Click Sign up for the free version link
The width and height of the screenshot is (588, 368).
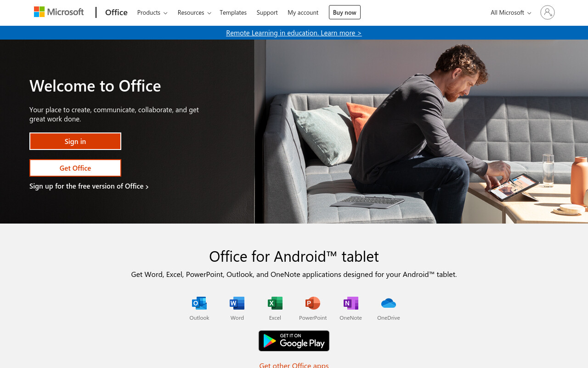[89, 186]
